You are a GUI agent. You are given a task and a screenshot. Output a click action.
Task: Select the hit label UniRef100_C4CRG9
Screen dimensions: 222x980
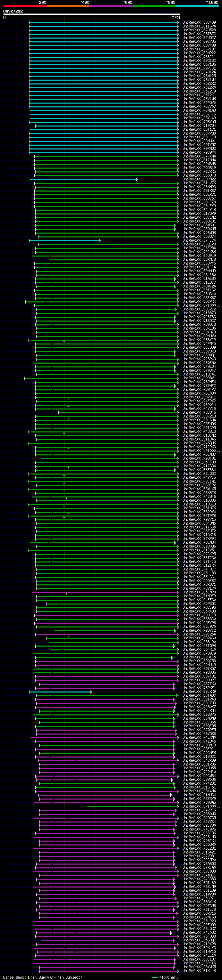(x=199, y=761)
